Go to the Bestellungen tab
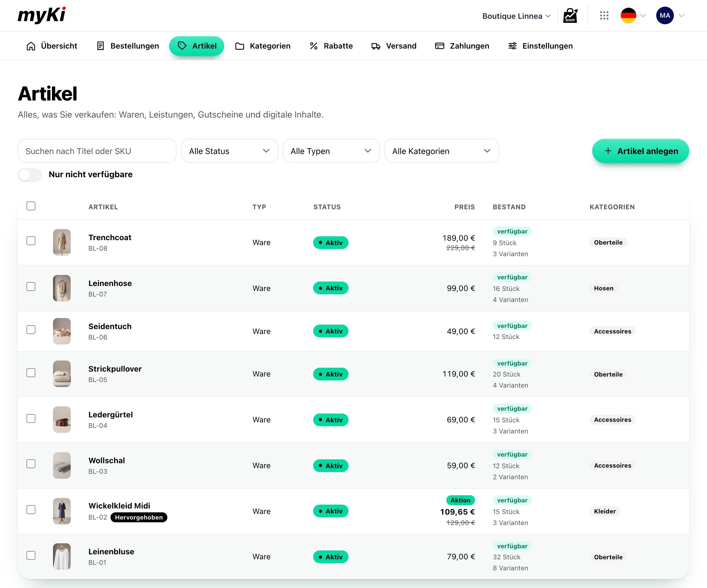Viewport: 707px width, 588px height. (x=128, y=46)
